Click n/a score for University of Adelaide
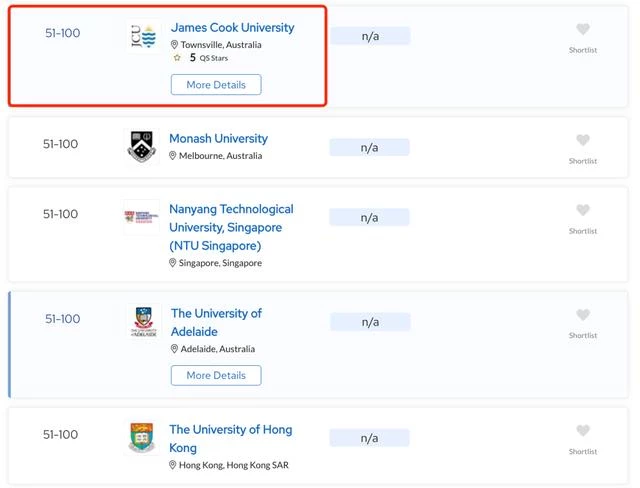This screenshot has height=488, width=640. [370, 322]
